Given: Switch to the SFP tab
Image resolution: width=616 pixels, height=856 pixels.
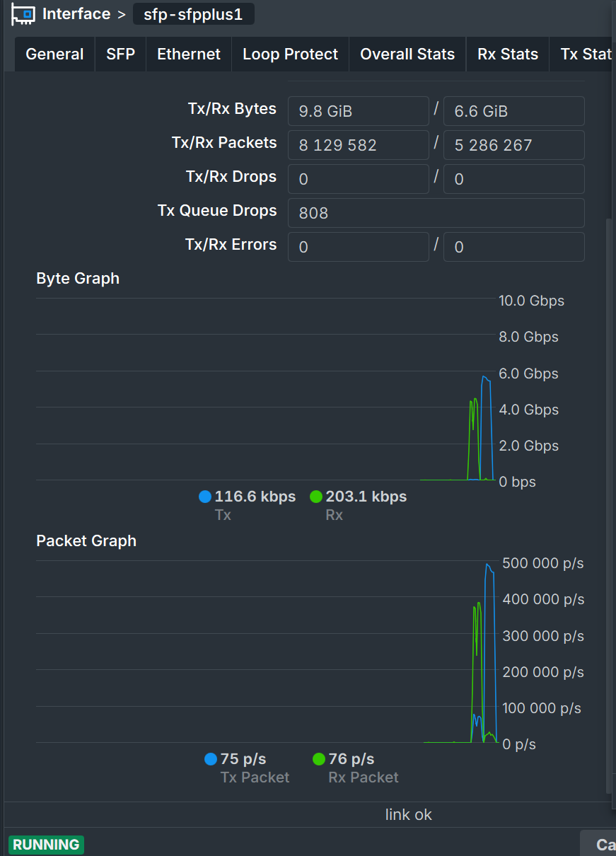Looking at the screenshot, I should (121, 54).
